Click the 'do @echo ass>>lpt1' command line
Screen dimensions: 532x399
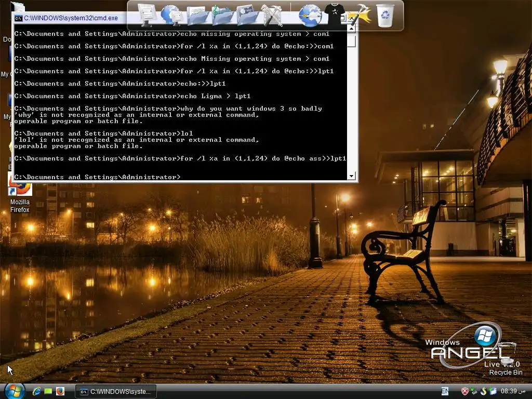180,158
